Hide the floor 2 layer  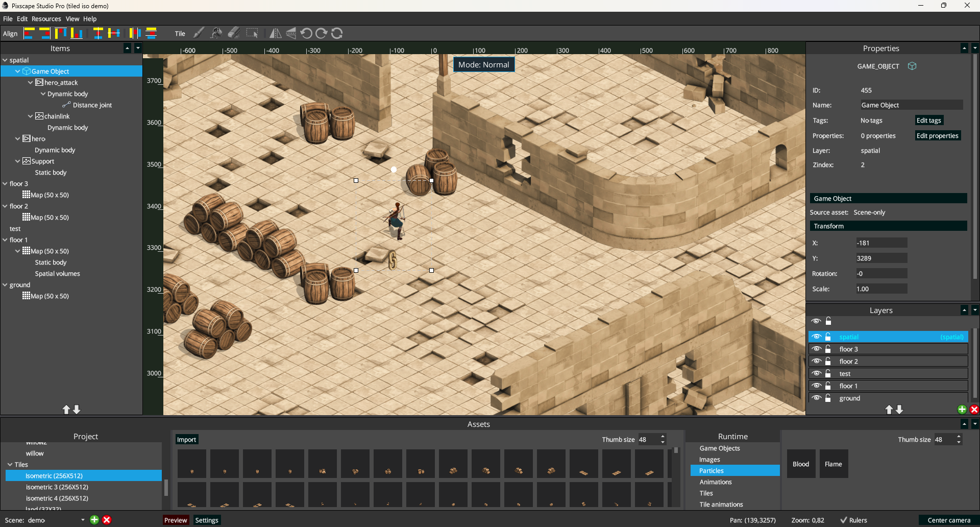point(817,361)
